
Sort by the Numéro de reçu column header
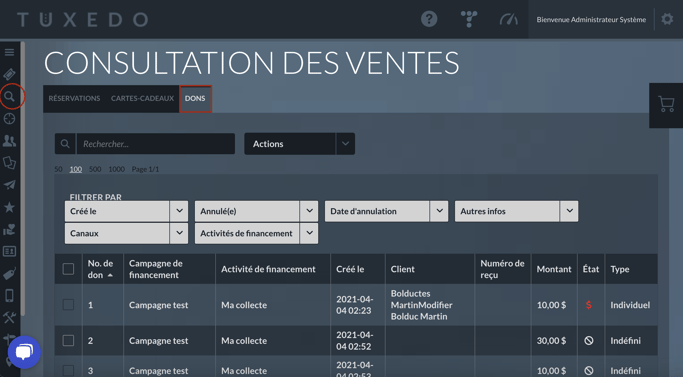click(502, 269)
